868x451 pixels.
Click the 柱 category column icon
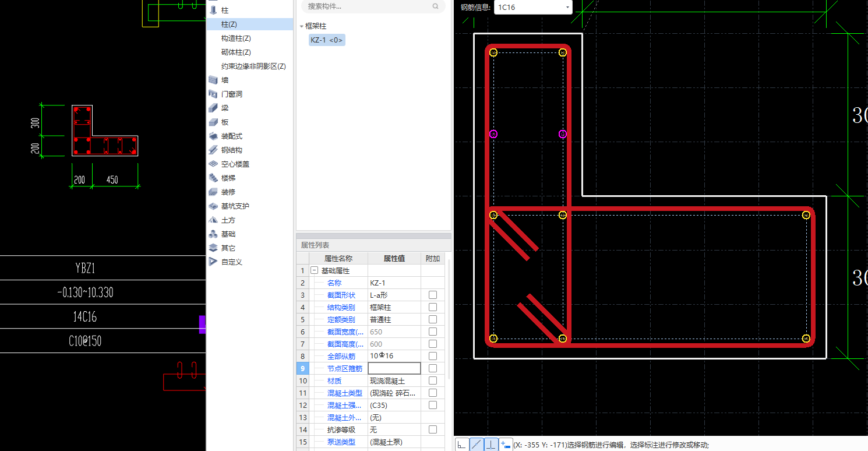tap(213, 10)
